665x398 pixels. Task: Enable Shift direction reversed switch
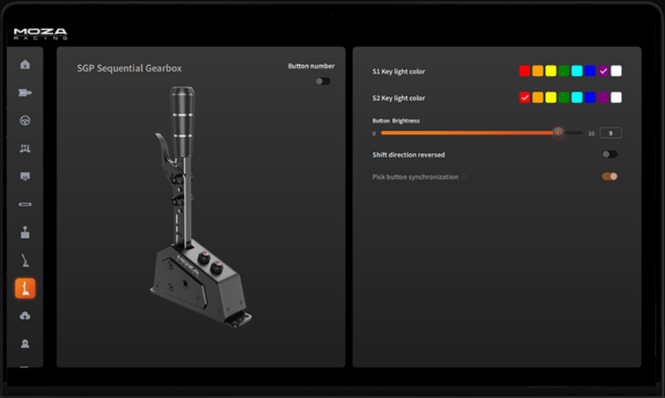point(610,154)
